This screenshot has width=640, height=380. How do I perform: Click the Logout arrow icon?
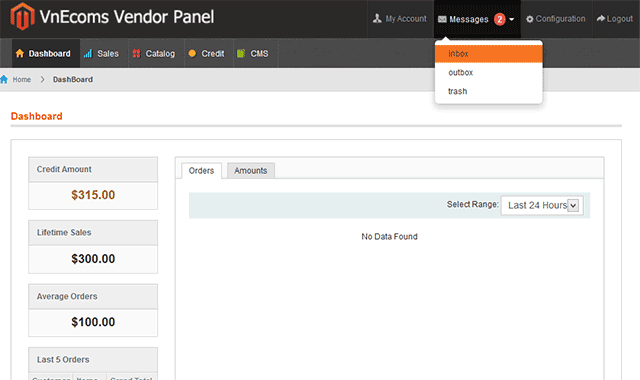pyautogui.click(x=601, y=18)
